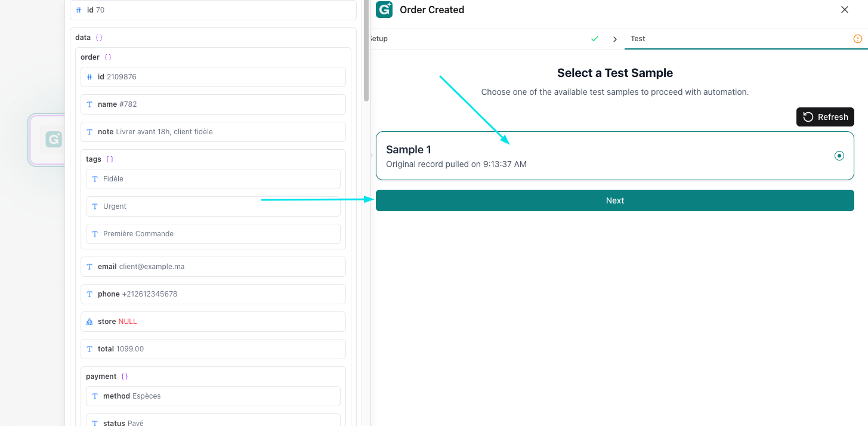This screenshot has height=426, width=868.
Task: Click the text icon beside email field
Action: 89,267
